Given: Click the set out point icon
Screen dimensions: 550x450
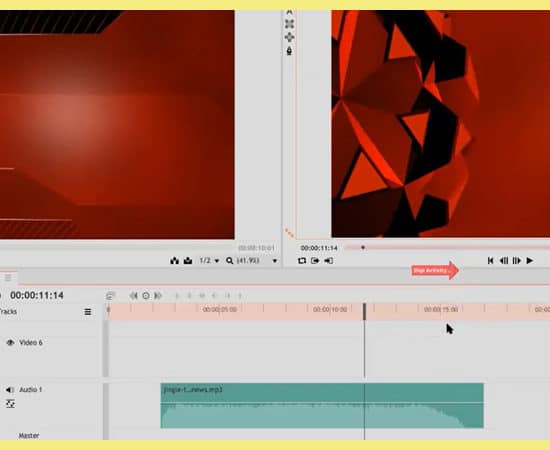Looking at the screenshot, I should (x=329, y=261).
